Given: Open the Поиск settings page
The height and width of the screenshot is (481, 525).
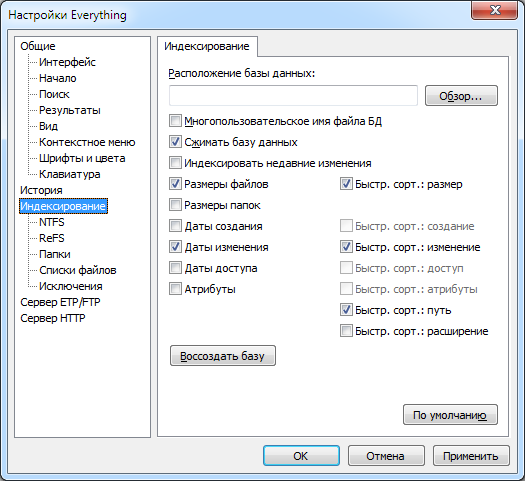Looking at the screenshot, I should coord(54,94).
